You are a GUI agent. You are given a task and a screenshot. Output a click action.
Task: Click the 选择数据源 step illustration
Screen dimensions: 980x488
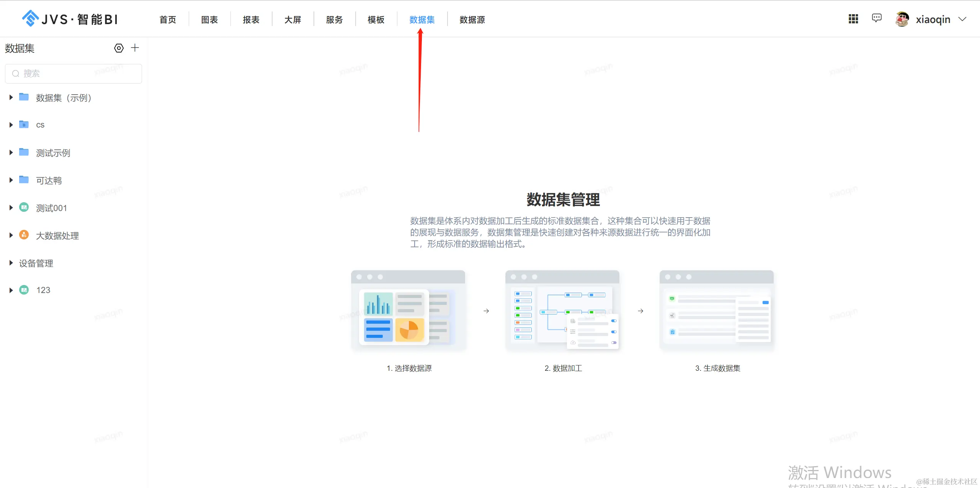click(x=408, y=310)
